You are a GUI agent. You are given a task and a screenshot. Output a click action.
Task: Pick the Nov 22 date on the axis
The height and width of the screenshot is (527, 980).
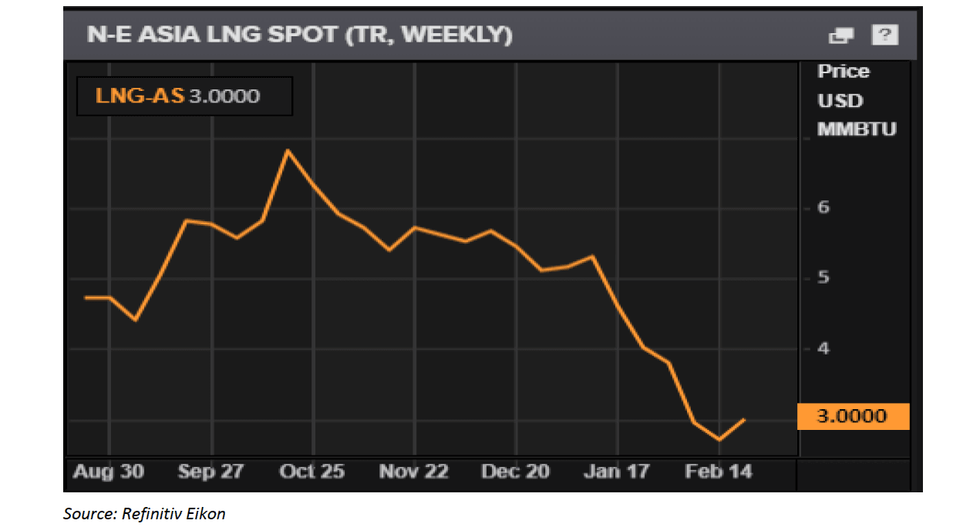[413, 472]
